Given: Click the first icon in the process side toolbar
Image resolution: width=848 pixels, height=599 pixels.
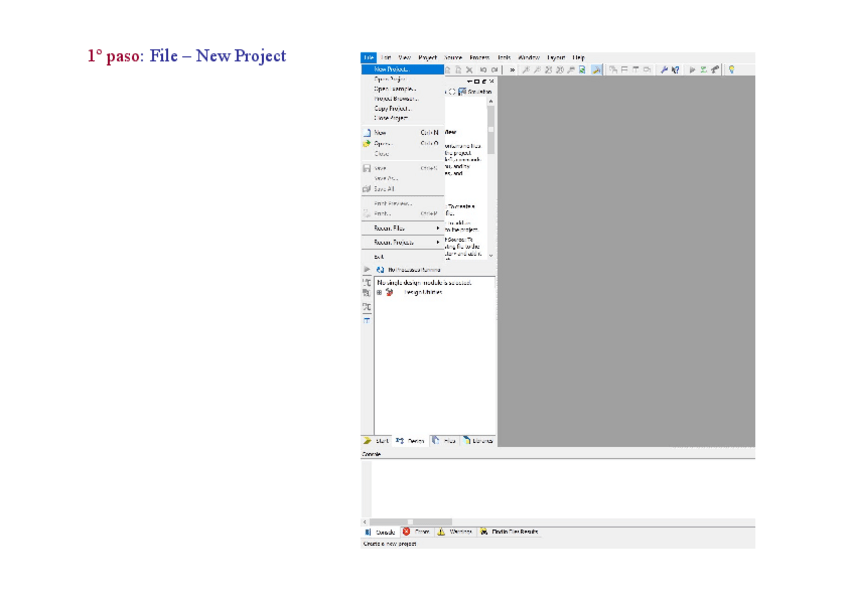Looking at the screenshot, I should [367, 282].
